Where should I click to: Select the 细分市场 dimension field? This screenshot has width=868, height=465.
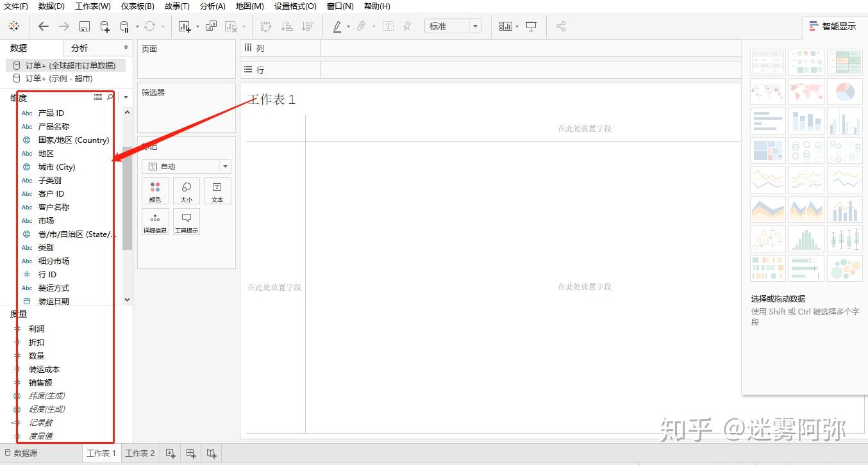54,261
